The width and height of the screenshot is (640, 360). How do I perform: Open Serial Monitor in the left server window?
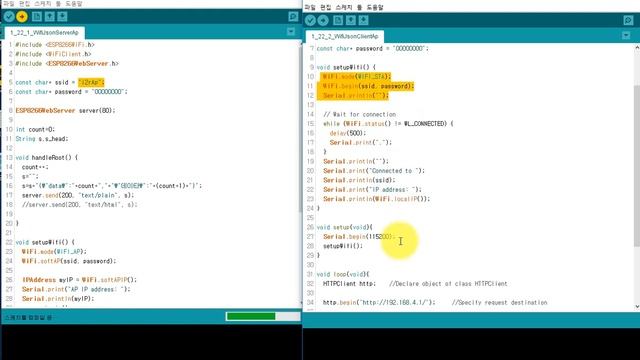click(293, 16)
